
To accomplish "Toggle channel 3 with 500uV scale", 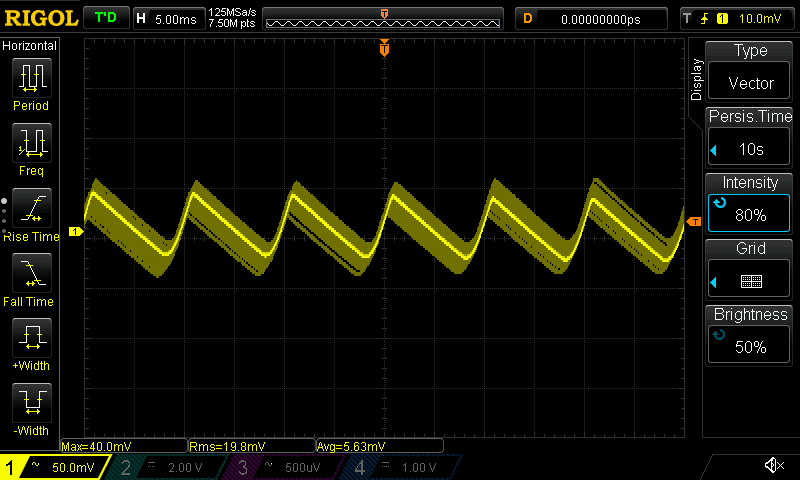I will coord(282,467).
